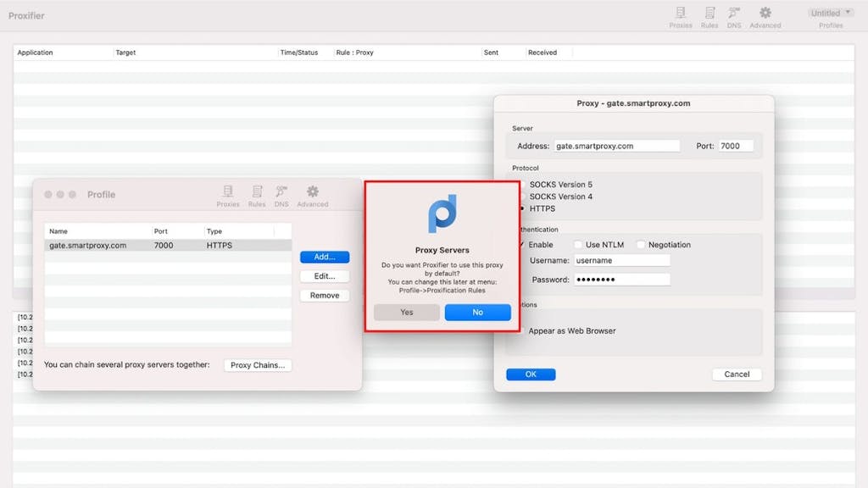Choose Yes in Proxy Servers dialog

[x=407, y=312]
